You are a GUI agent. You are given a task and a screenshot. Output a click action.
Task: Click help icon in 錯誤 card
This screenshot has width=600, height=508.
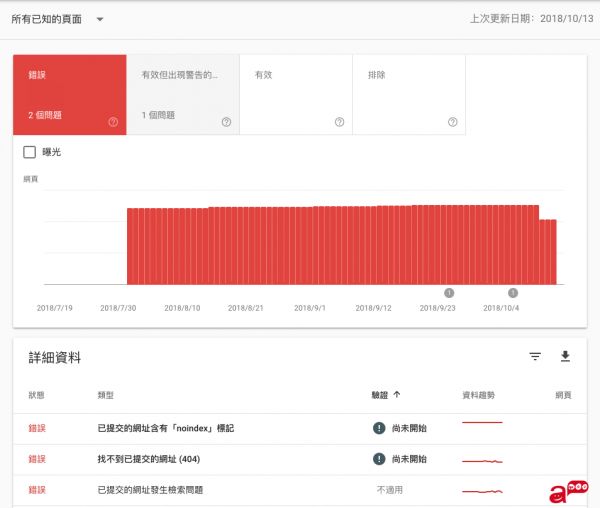click(x=113, y=122)
